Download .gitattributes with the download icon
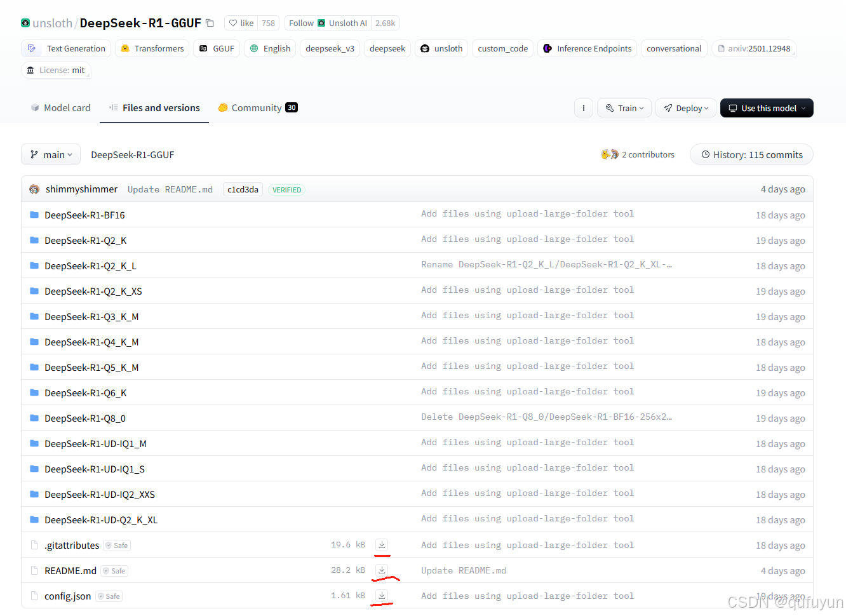This screenshot has height=616, width=846. (382, 545)
